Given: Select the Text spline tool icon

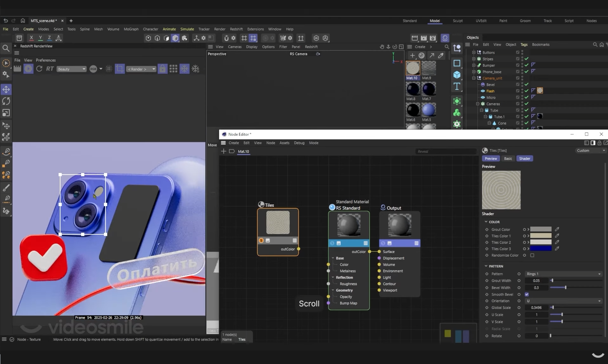Looking at the screenshot, I should pos(457,86).
